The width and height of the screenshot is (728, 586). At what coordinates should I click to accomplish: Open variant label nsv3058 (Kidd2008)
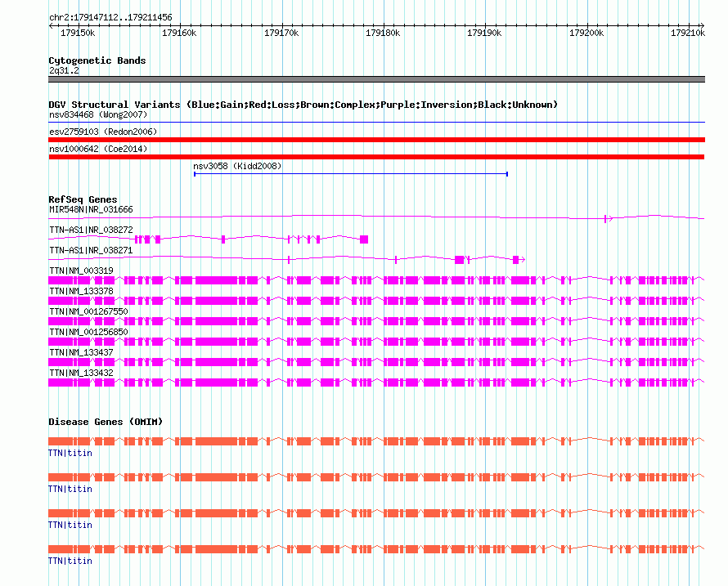tap(237, 166)
